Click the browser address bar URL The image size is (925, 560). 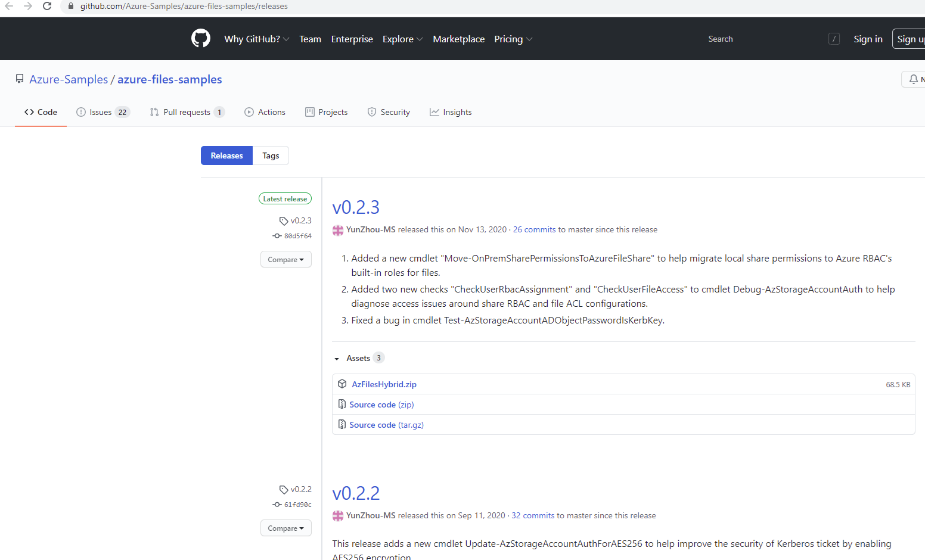pyautogui.click(x=184, y=6)
